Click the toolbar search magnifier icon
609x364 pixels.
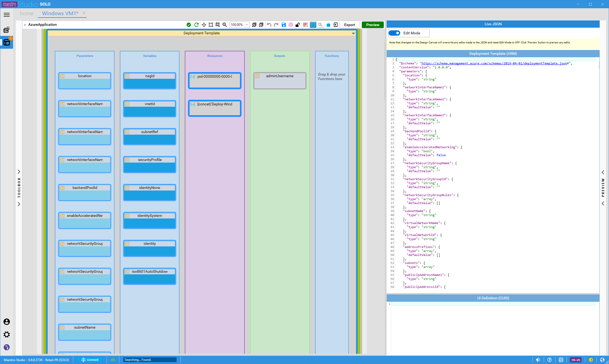(321, 25)
